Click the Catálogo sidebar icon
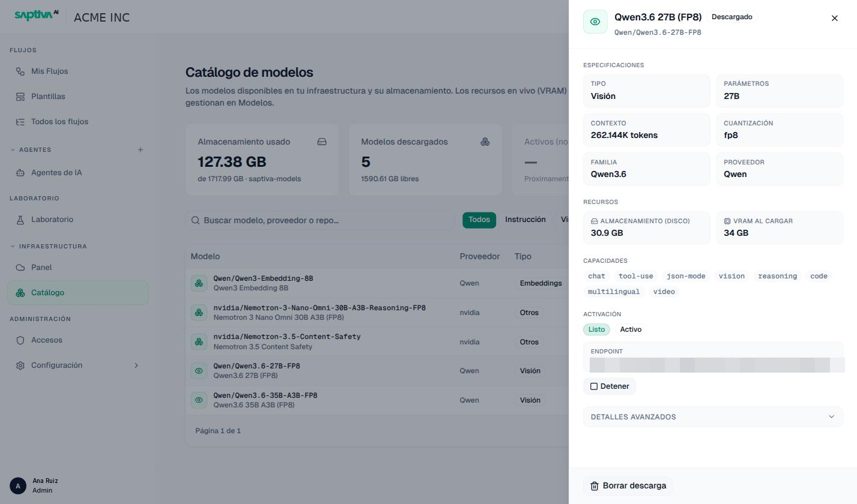This screenshot has width=857, height=504. tap(20, 293)
